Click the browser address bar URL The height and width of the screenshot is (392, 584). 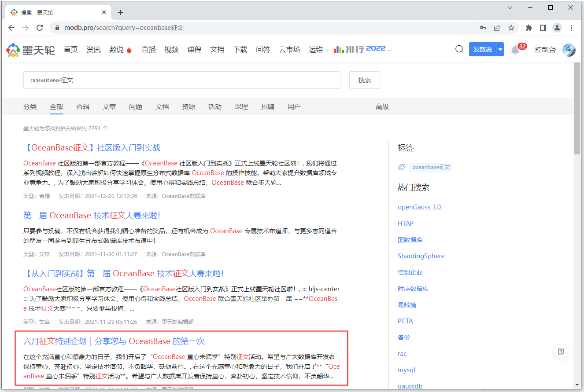tap(124, 28)
